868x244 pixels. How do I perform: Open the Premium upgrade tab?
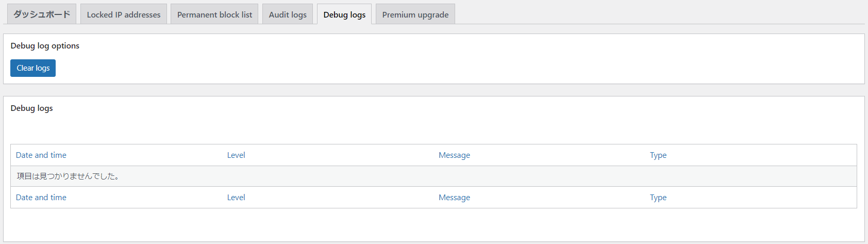click(x=415, y=14)
